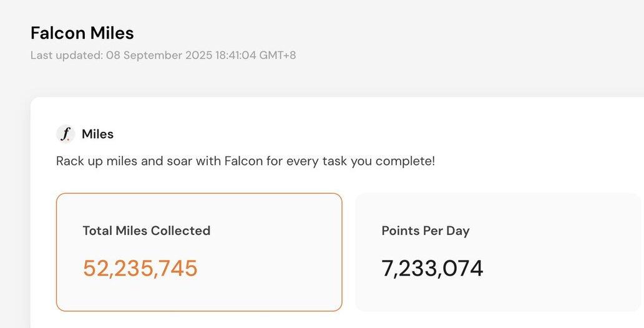Click the Falcon Miles page title
This screenshot has height=328, width=644.
point(82,33)
